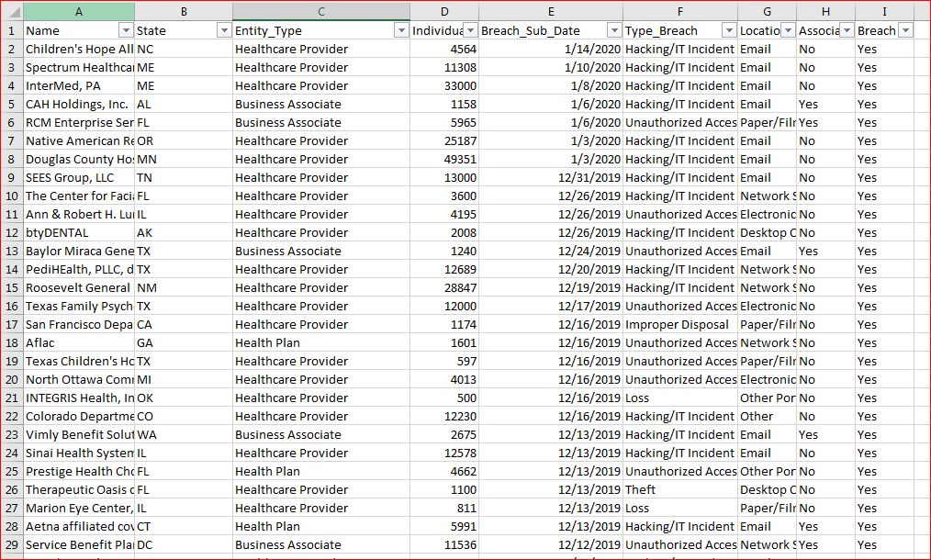Select column G header
931x560 pixels.
(768, 11)
